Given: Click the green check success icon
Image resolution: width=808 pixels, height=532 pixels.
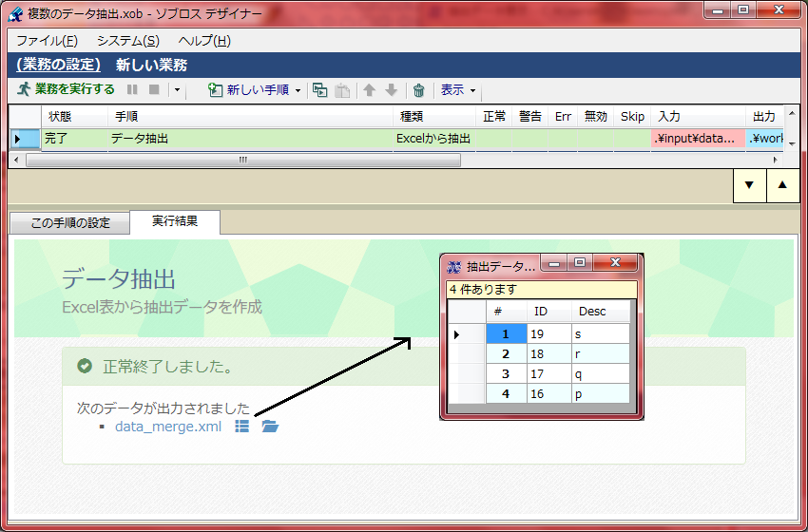Looking at the screenshot, I should point(85,366).
